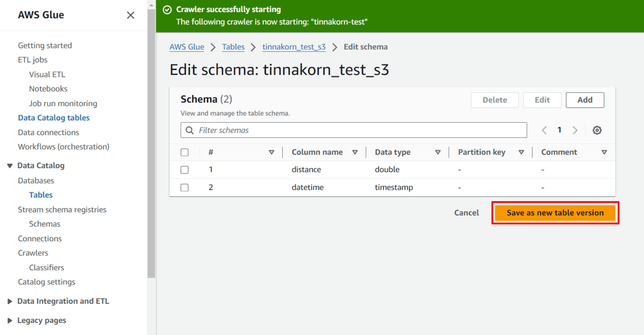644x335 pixels.
Task: Sort by Comment arrow
Action: point(604,152)
